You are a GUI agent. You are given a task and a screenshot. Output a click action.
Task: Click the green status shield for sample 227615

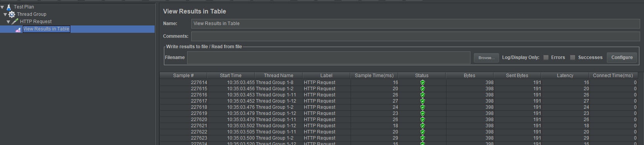point(423,89)
